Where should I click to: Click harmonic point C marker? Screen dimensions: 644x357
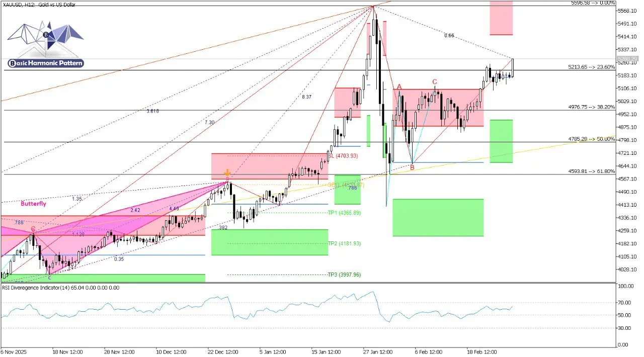[434, 80]
